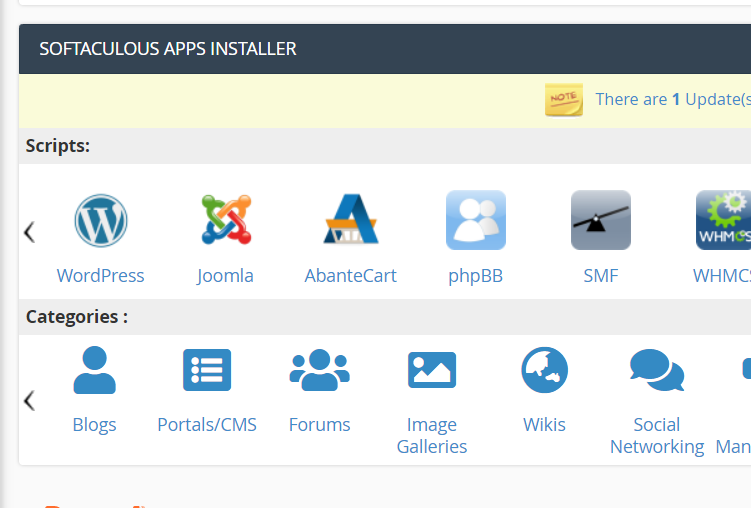The image size is (751, 508).
Task: Click the Joomla text label
Action: pyautogui.click(x=225, y=276)
